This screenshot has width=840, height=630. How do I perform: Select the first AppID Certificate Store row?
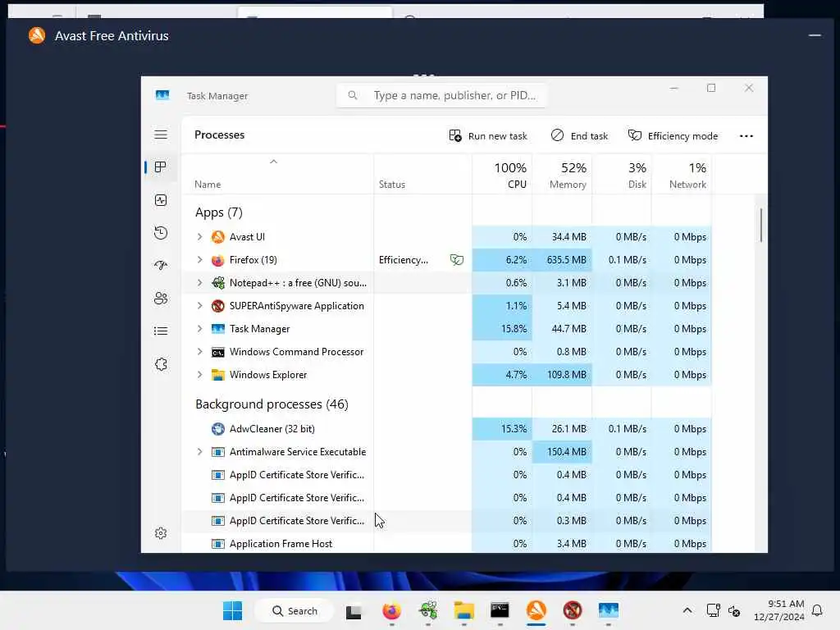click(x=447, y=475)
